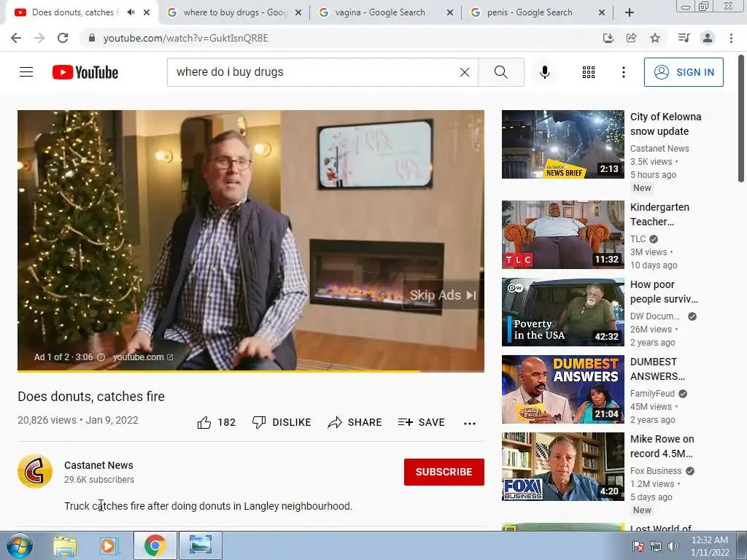The height and width of the screenshot is (560, 747).
Task: Open Poverty in the USA thumbnail
Action: [562, 312]
